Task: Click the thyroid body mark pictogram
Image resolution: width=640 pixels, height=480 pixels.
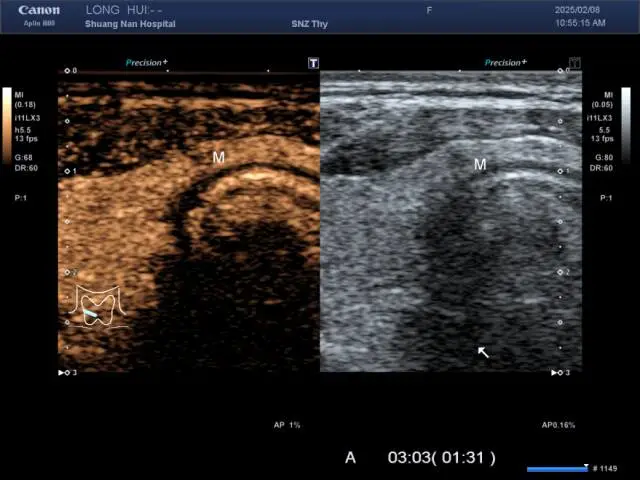Action: [99, 308]
